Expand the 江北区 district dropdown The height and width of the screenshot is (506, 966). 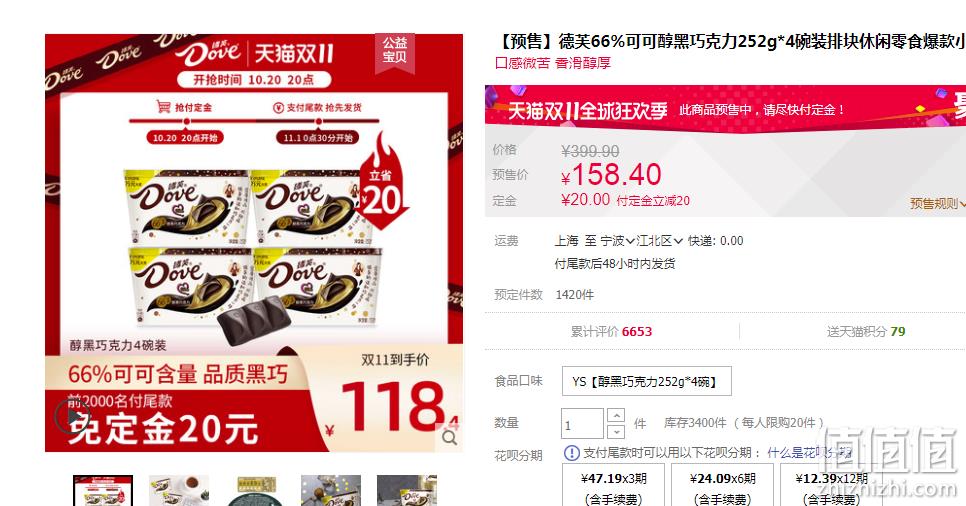point(659,241)
